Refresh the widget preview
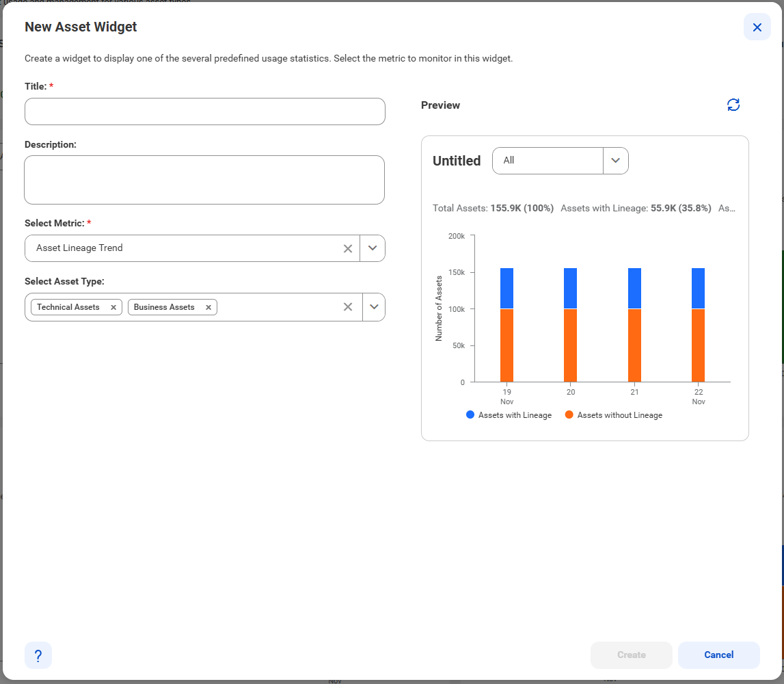Viewport: 784px width, 684px height. pos(733,105)
